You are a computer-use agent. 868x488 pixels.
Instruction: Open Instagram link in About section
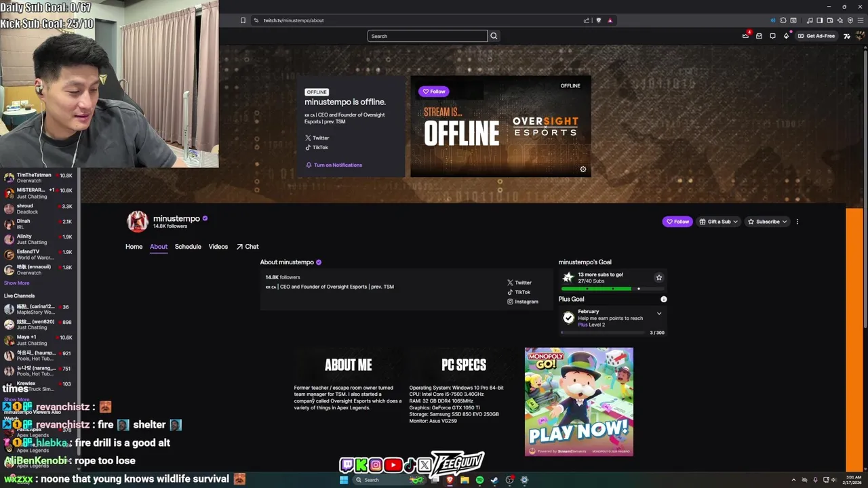coord(523,302)
